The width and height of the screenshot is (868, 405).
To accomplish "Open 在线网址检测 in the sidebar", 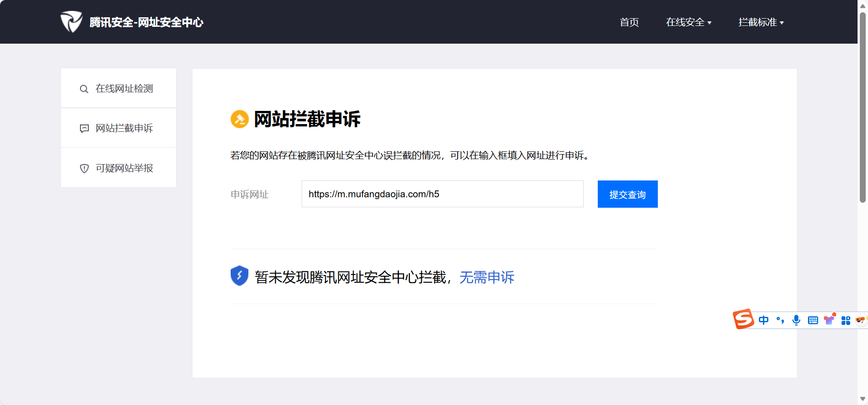I will tap(118, 88).
